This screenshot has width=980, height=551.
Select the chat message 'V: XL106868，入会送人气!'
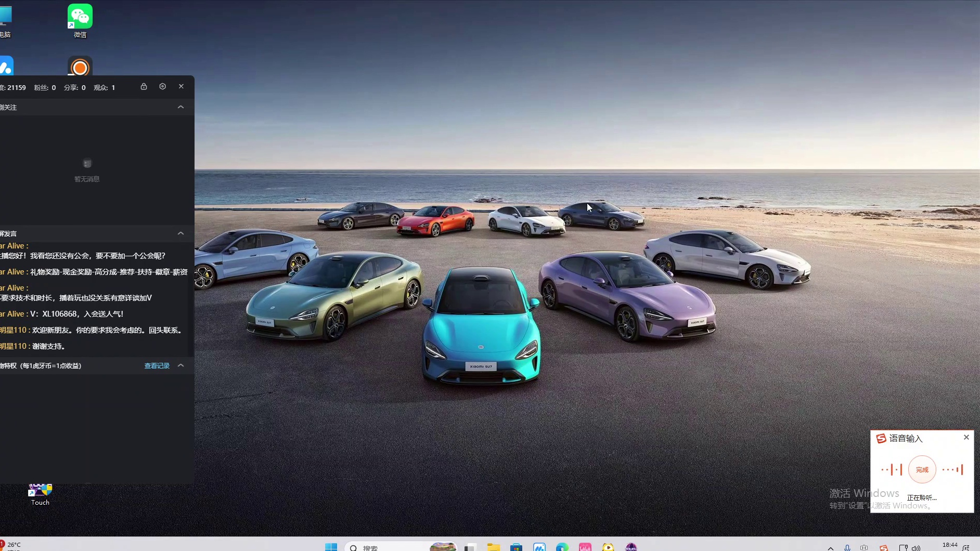pyautogui.click(x=77, y=314)
